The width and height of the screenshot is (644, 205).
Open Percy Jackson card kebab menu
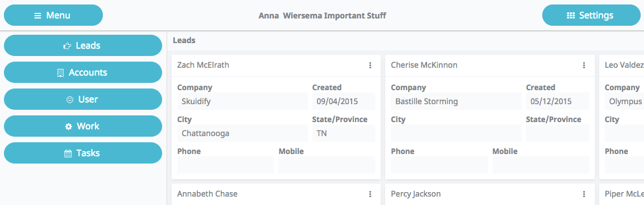[x=584, y=194]
